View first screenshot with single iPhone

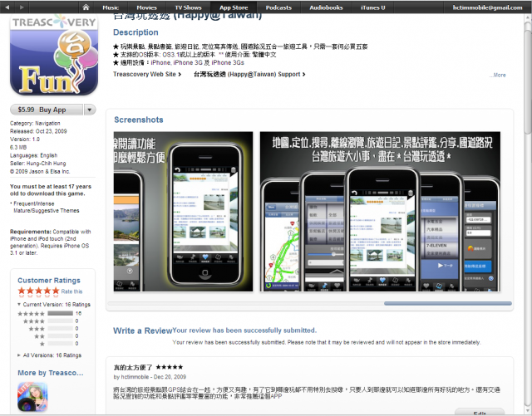[183, 212]
